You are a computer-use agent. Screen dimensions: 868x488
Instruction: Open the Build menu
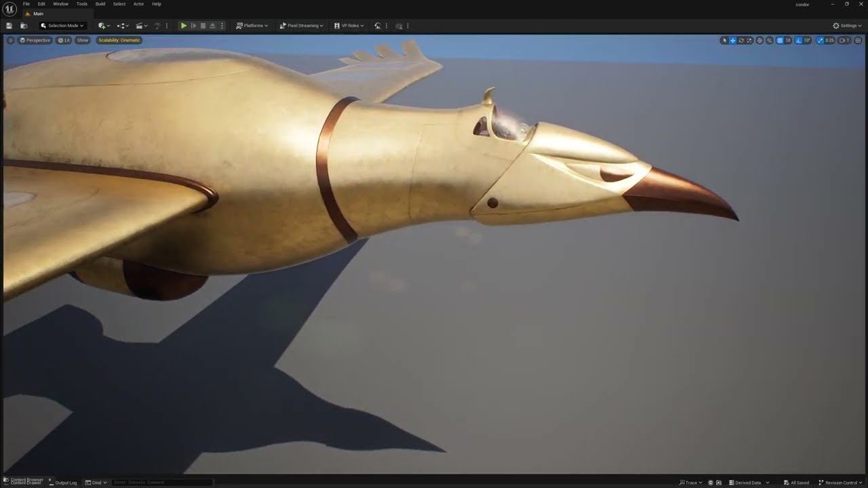pos(100,4)
